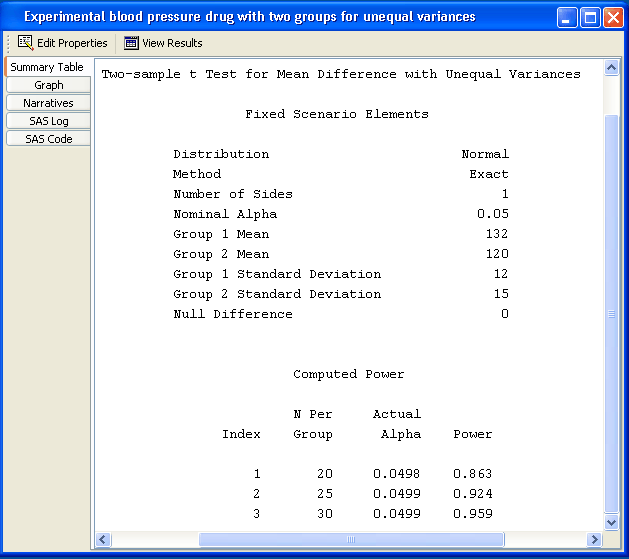Click the horizontal scrollbar thumb
The height and width of the screenshot is (559, 629).
click(x=350, y=539)
